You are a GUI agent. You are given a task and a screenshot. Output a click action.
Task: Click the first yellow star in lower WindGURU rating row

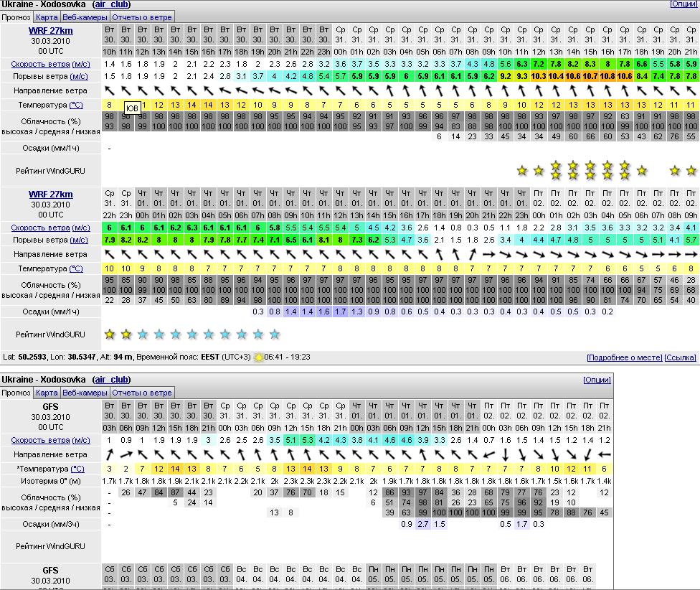(x=110, y=334)
